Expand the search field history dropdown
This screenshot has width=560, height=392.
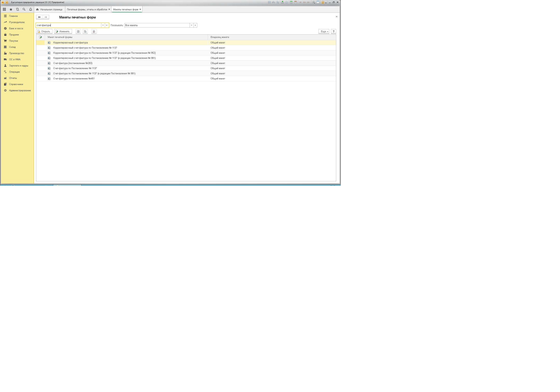pos(103,25)
